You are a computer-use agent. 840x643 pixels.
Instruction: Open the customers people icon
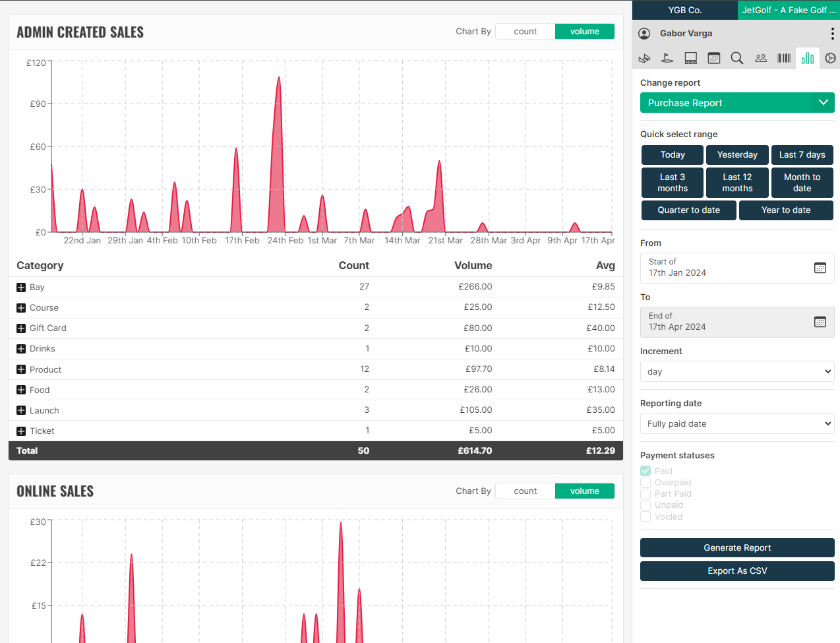click(x=761, y=58)
